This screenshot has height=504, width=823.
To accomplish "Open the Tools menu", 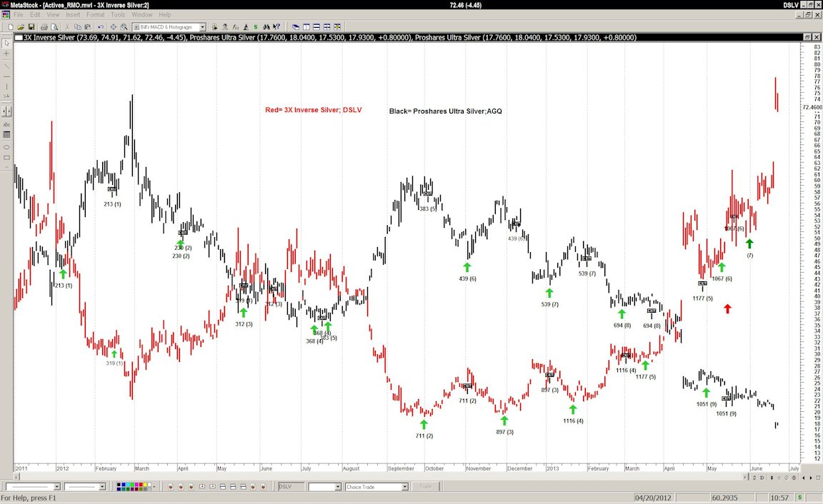I will point(118,15).
